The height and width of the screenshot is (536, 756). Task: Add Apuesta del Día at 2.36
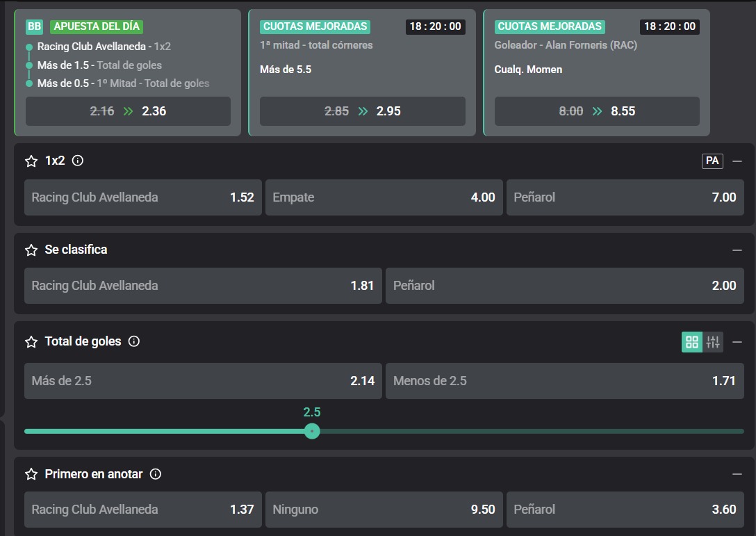129,111
